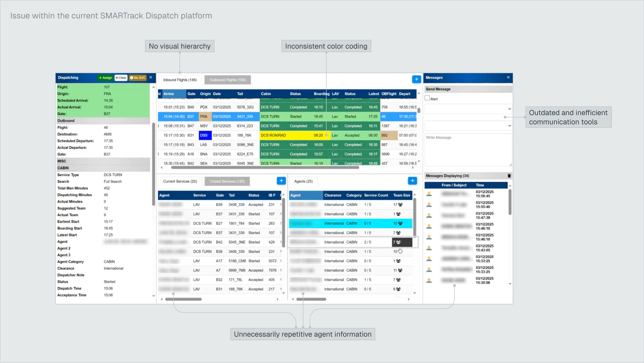Image resolution: width=644 pixels, height=363 pixels.
Task: Click the Dispatching panel scroll down arrow
Action: click(x=153, y=296)
